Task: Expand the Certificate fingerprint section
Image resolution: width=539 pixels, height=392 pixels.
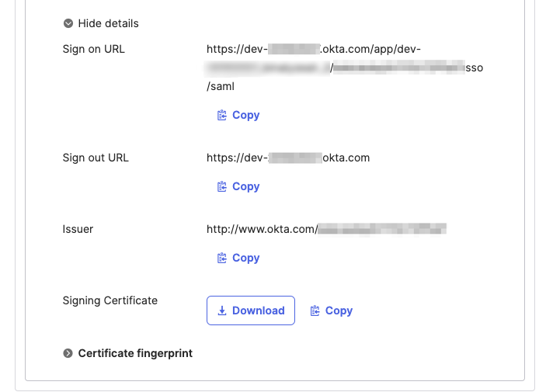Action: (135, 353)
